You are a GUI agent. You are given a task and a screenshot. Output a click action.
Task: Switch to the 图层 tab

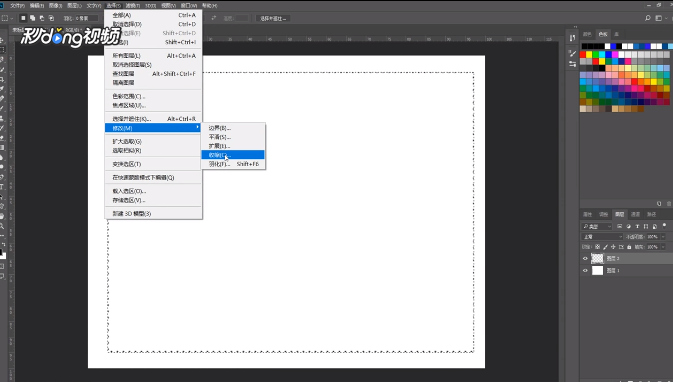(619, 214)
